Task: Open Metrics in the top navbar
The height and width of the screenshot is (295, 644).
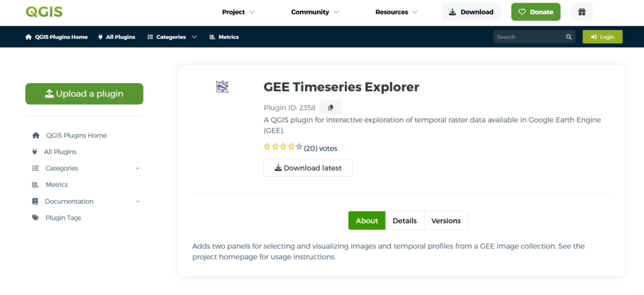Action: pyautogui.click(x=224, y=37)
